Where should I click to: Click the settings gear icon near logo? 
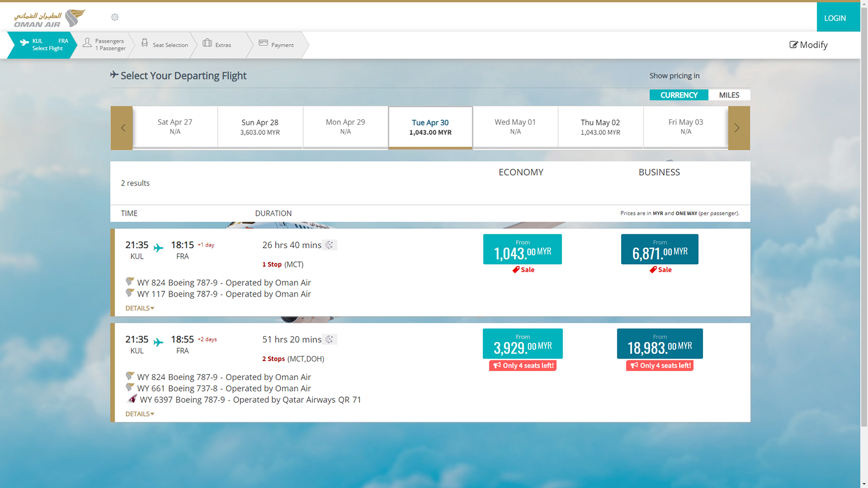point(114,17)
